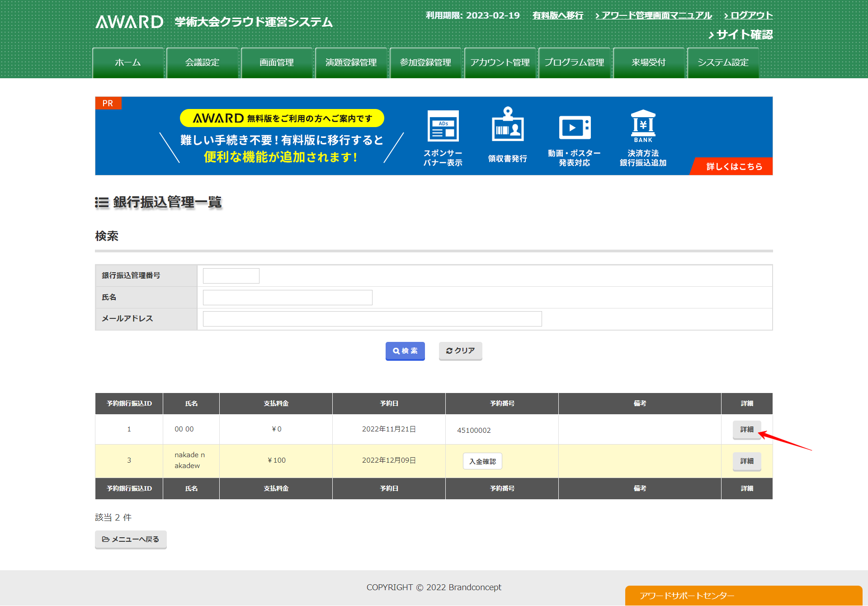This screenshot has width=868, height=606.
Task: Click 有料版へ移行 link
Action: [557, 15]
